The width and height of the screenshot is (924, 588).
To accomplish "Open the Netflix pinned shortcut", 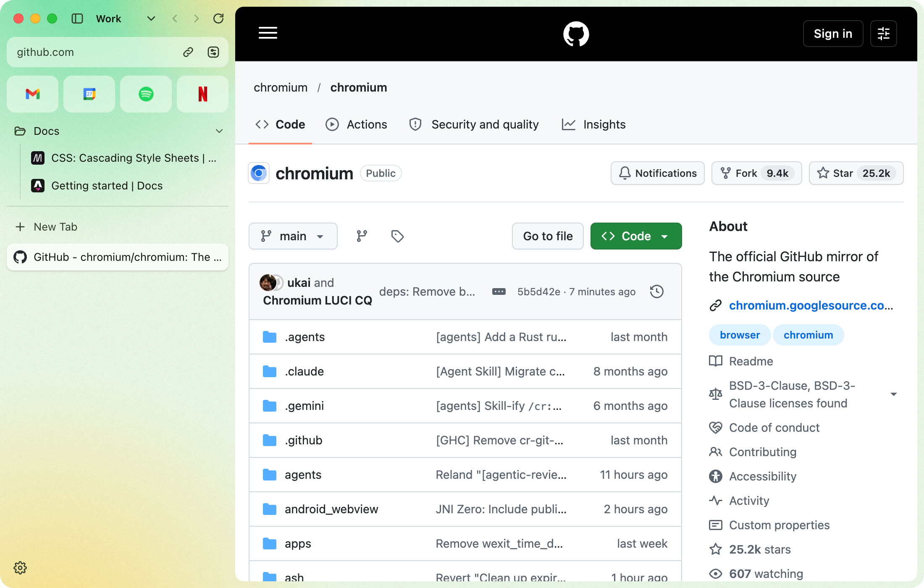I will tap(202, 94).
